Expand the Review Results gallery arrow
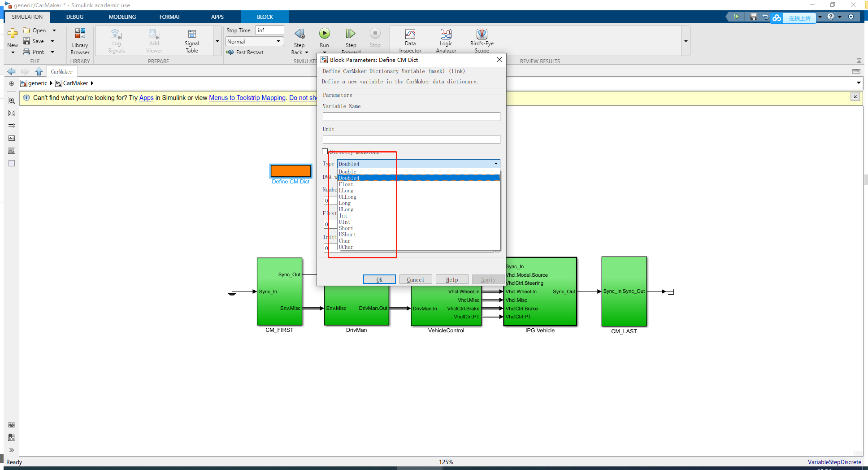The image size is (868, 470). 686,41
